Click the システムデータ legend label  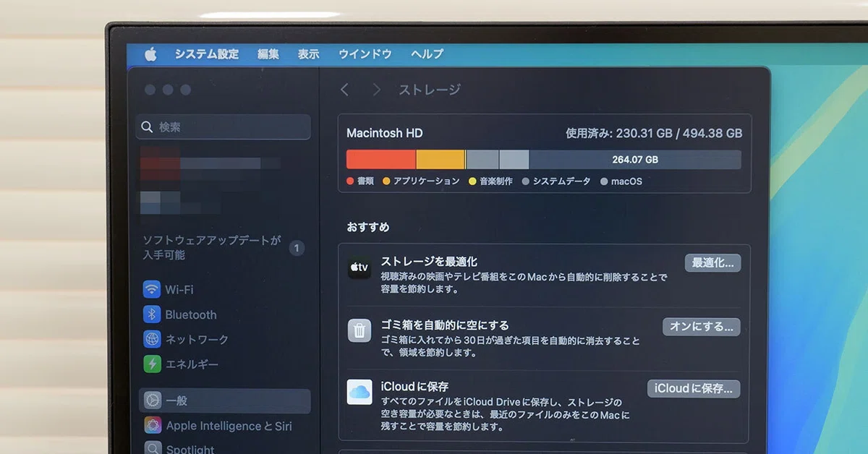pos(561,181)
